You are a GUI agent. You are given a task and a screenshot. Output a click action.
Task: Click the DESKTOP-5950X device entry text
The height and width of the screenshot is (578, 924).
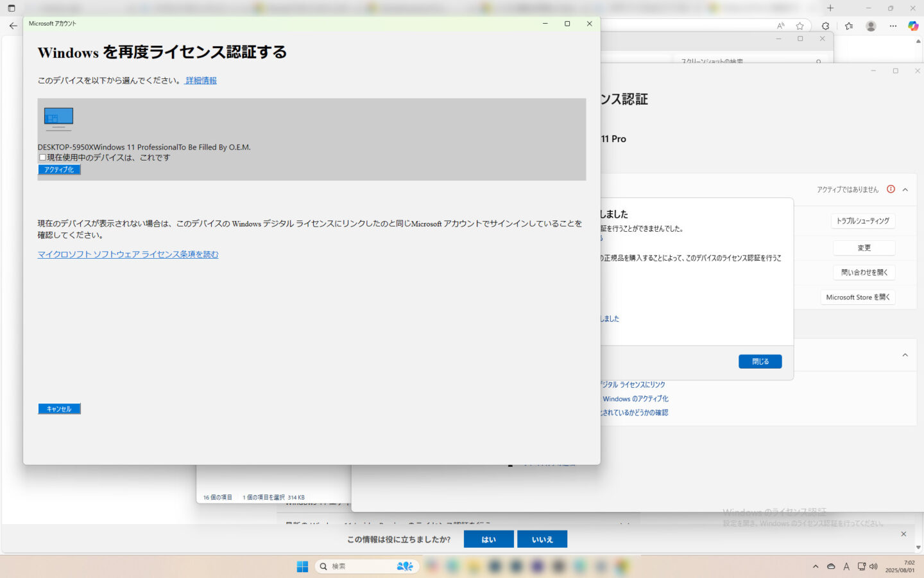144,147
